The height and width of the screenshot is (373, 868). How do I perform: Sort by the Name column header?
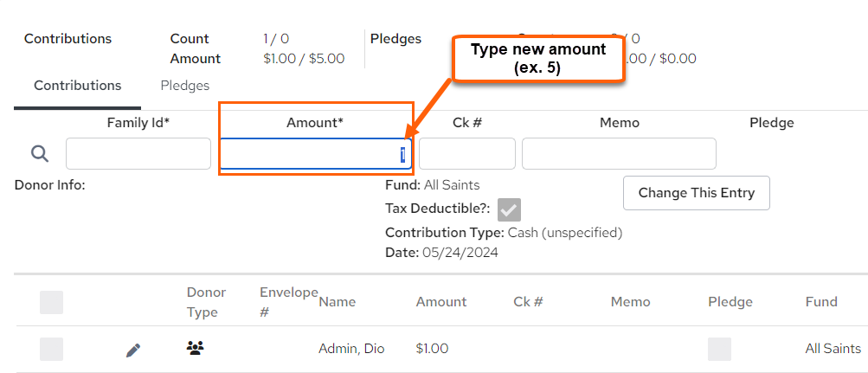tap(338, 302)
